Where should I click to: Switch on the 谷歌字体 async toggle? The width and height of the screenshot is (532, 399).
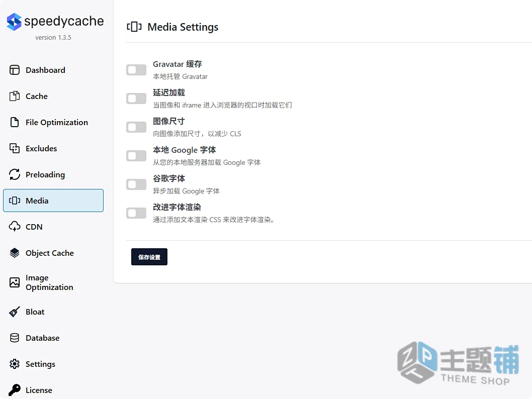136,184
